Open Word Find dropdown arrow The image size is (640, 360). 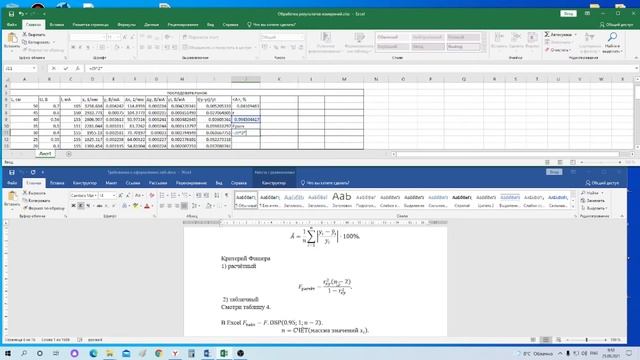(602, 193)
